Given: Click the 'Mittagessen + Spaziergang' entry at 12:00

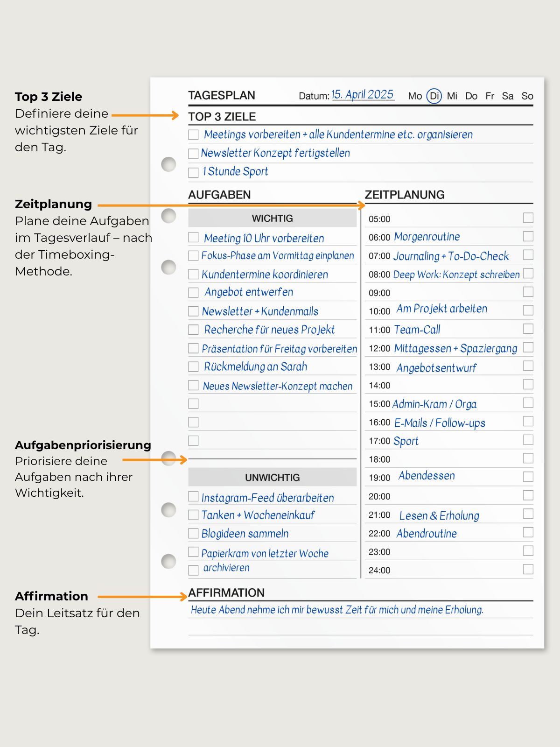Looking at the screenshot, I should [455, 349].
